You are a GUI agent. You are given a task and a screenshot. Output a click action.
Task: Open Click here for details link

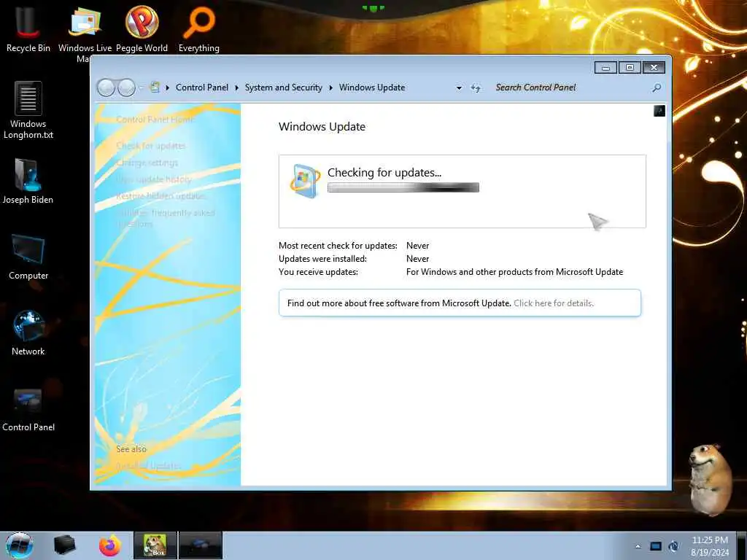[554, 303]
